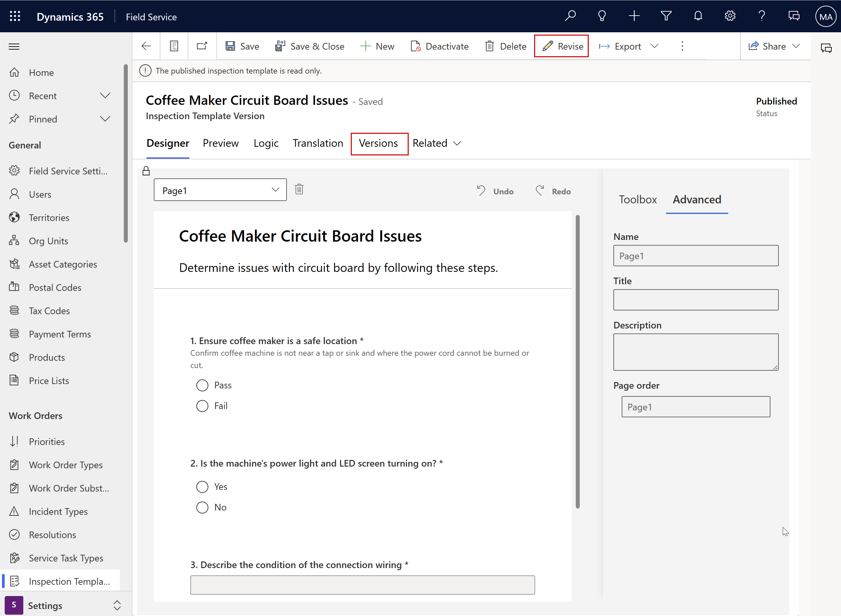Click the Description input field
Image resolution: width=841 pixels, height=616 pixels.
tap(695, 351)
